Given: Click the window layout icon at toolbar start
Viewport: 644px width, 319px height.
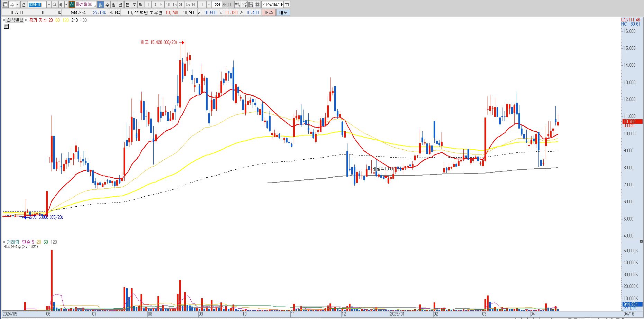Looking at the screenshot, I should coord(5,4).
